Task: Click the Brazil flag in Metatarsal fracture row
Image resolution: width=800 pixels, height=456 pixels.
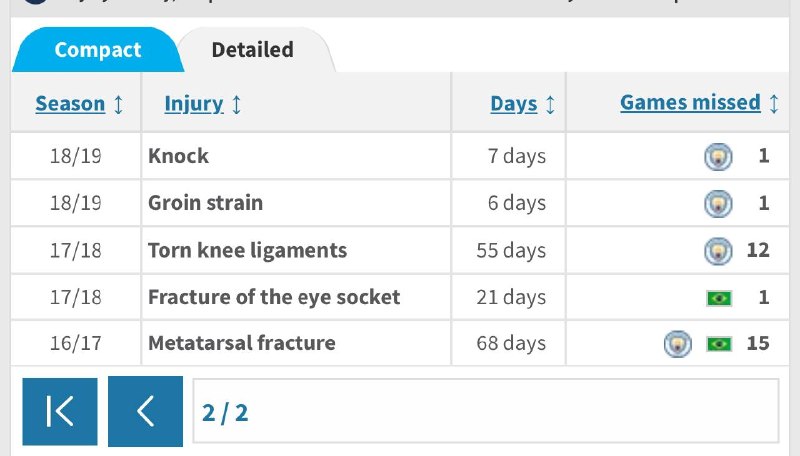Action: pyautogui.click(x=719, y=344)
